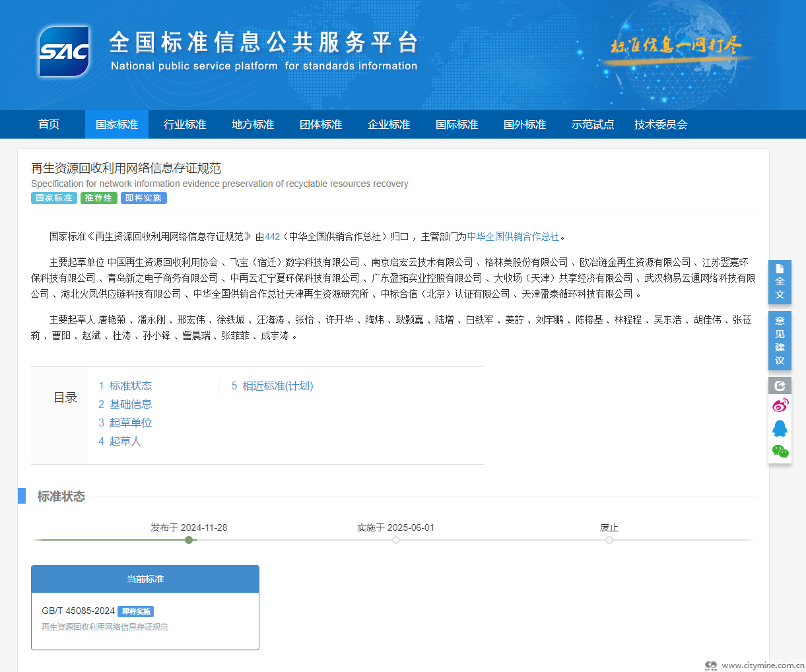Open 地方标准 navigation item

click(253, 124)
